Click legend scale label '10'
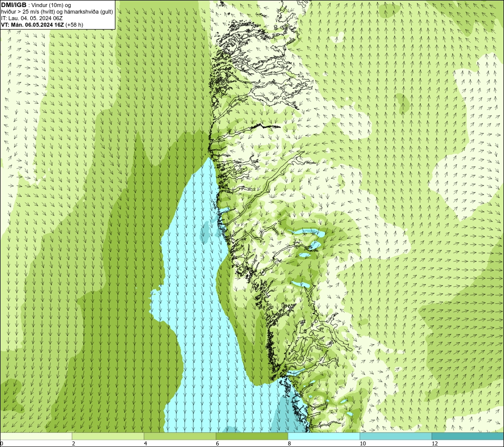The image size is (504, 447). click(x=363, y=444)
